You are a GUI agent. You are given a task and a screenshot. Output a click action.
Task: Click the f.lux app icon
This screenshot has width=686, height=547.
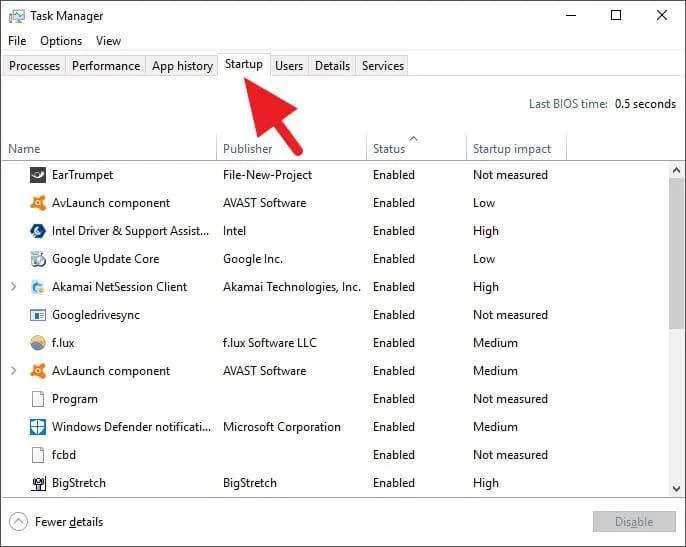coord(38,343)
